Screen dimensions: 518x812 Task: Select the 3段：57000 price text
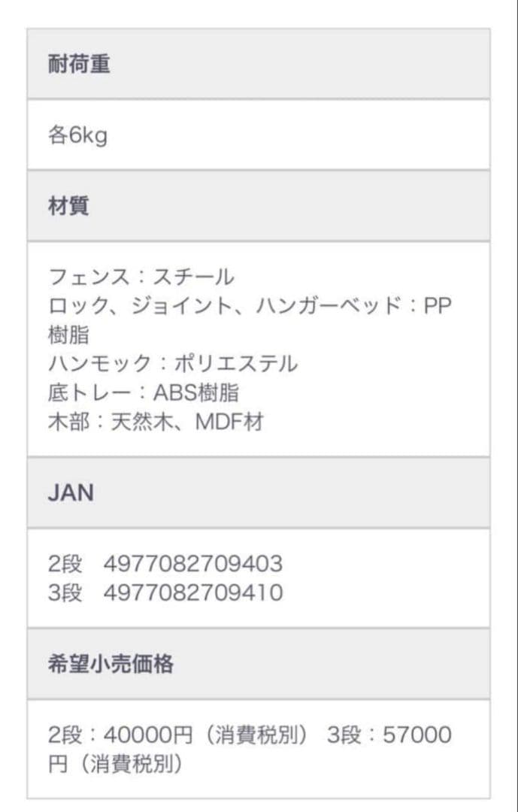(x=389, y=735)
